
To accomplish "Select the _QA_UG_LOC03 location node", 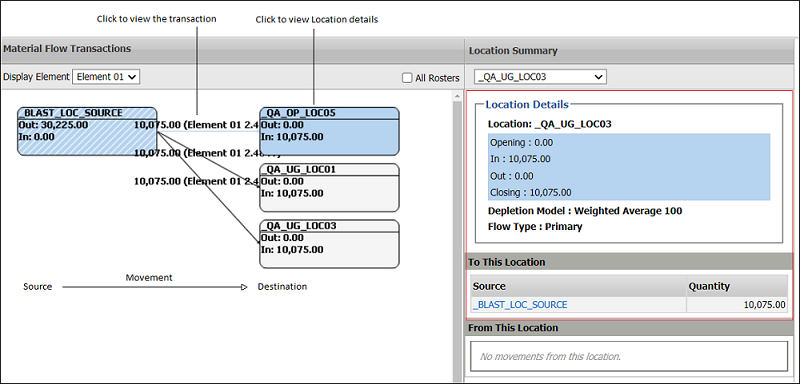I will [329, 244].
